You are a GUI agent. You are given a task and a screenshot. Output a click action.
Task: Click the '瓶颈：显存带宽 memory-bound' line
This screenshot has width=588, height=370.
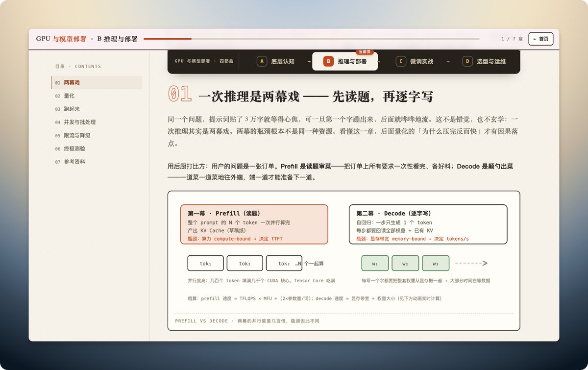click(x=413, y=239)
